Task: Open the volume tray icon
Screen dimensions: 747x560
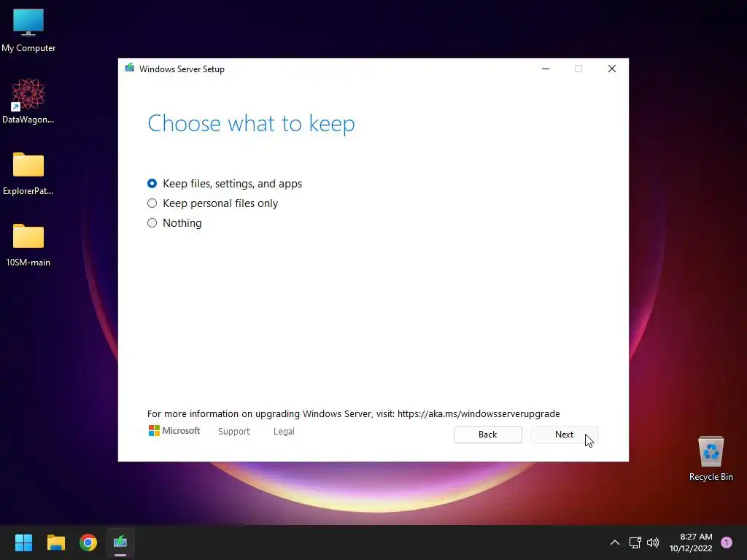Action: (x=653, y=542)
